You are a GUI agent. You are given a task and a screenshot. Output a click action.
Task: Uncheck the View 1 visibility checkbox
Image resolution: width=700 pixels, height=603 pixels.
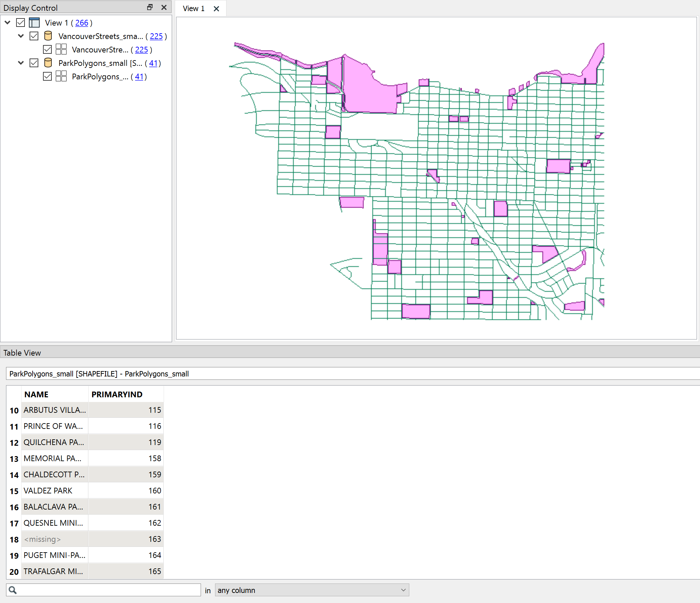pyautogui.click(x=20, y=22)
